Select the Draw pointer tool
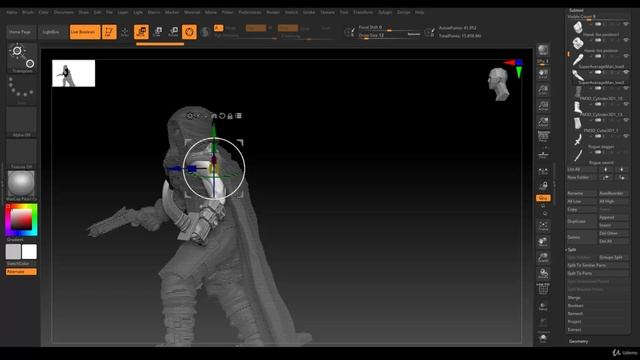This screenshot has width=640, height=360. [x=125, y=32]
